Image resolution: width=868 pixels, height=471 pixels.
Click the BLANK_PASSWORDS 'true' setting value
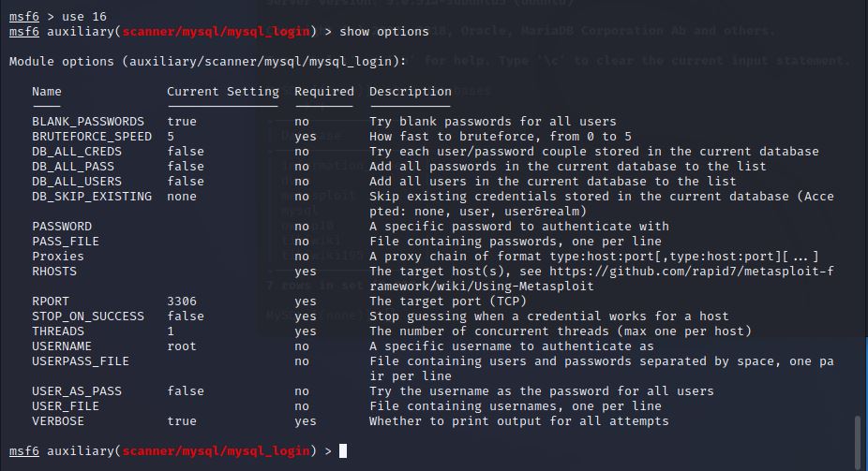tap(182, 122)
